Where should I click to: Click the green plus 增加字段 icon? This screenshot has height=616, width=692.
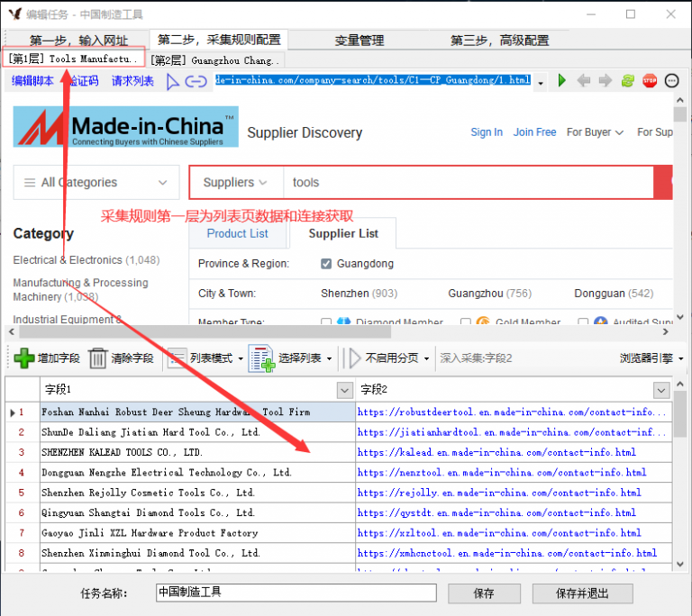[23, 358]
